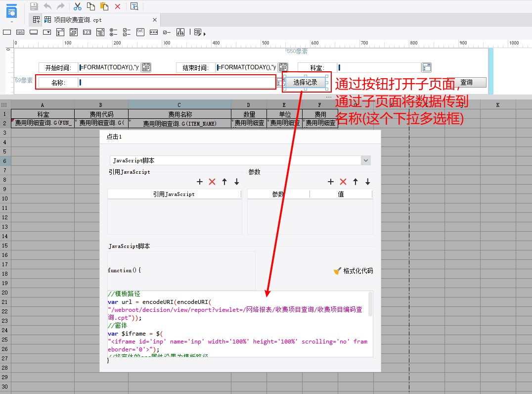Click the code editor vertical scrollbar
The width and height of the screenshot is (532, 394).
370,304
